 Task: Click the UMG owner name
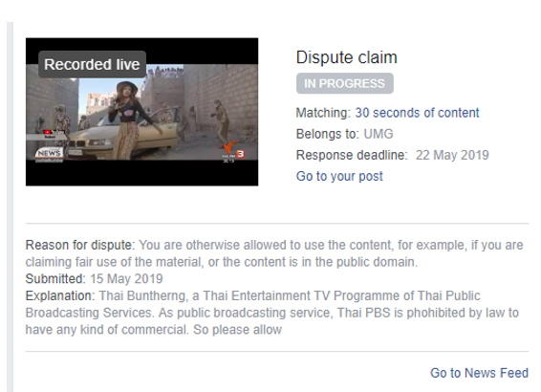(379, 134)
